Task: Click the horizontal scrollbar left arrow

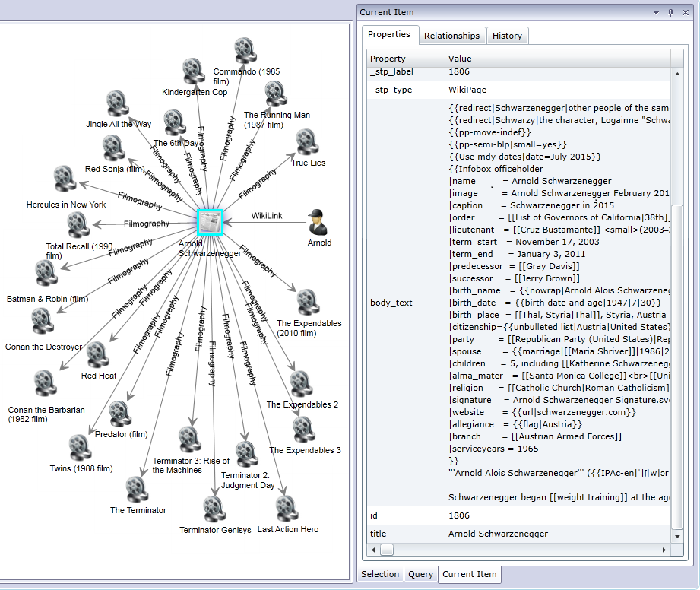Action: tap(373, 550)
